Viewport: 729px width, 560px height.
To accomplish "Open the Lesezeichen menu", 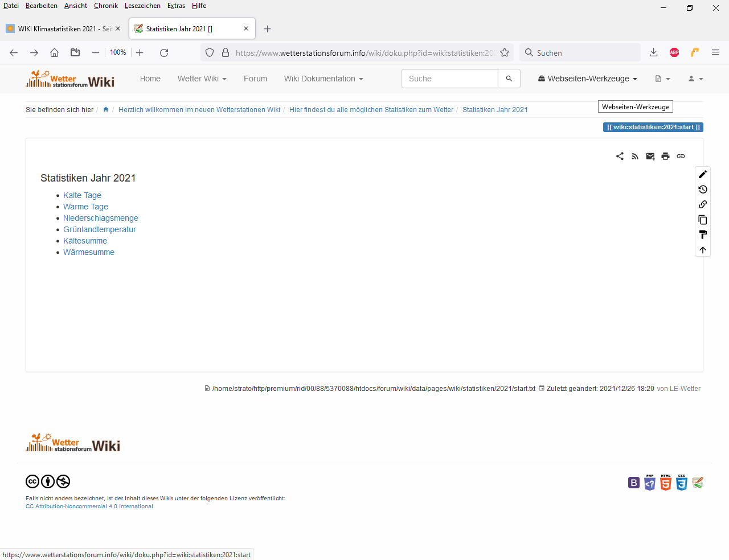I will coord(142,6).
